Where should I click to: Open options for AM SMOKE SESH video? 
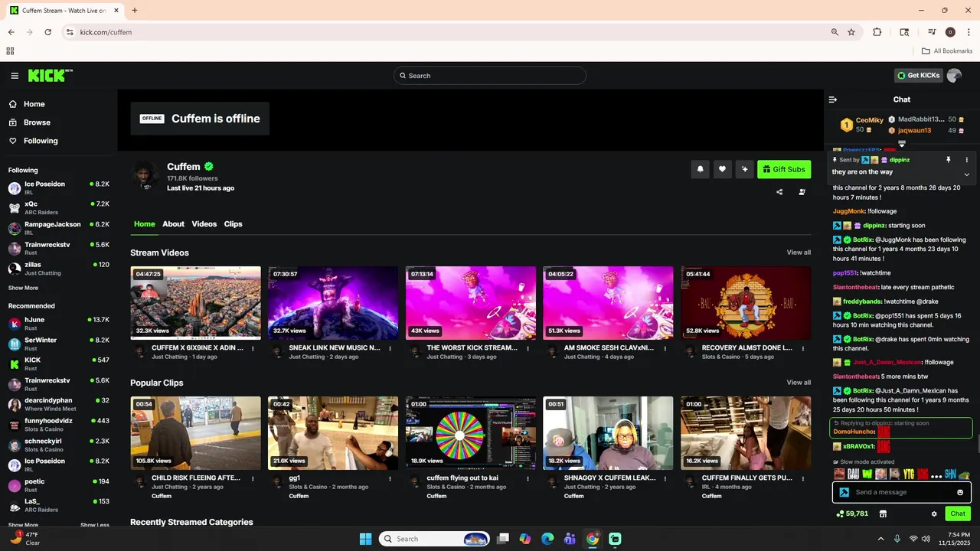coord(665,348)
